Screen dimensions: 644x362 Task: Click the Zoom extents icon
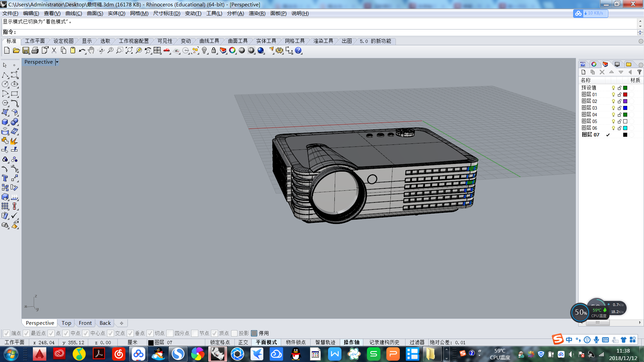pyautogui.click(x=129, y=51)
